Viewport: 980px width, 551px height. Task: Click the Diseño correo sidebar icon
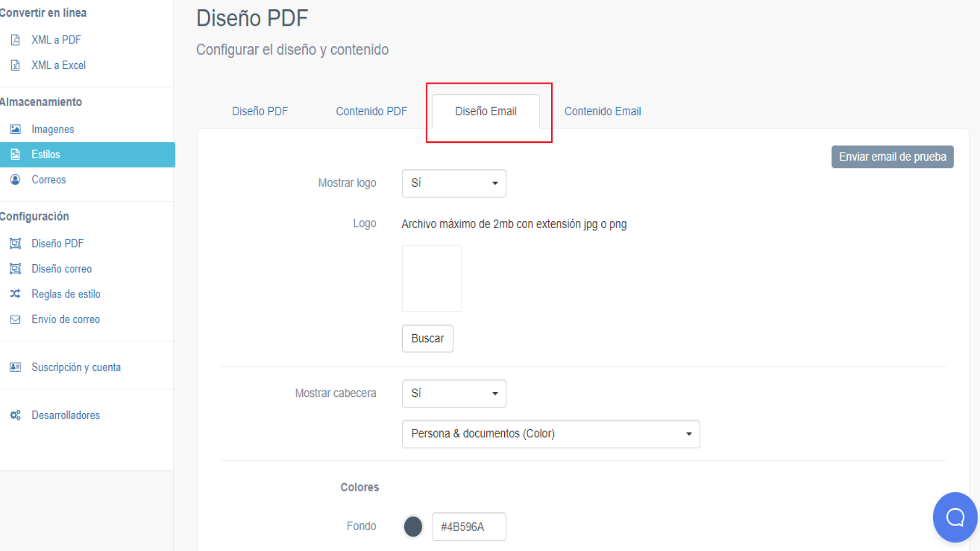15,269
